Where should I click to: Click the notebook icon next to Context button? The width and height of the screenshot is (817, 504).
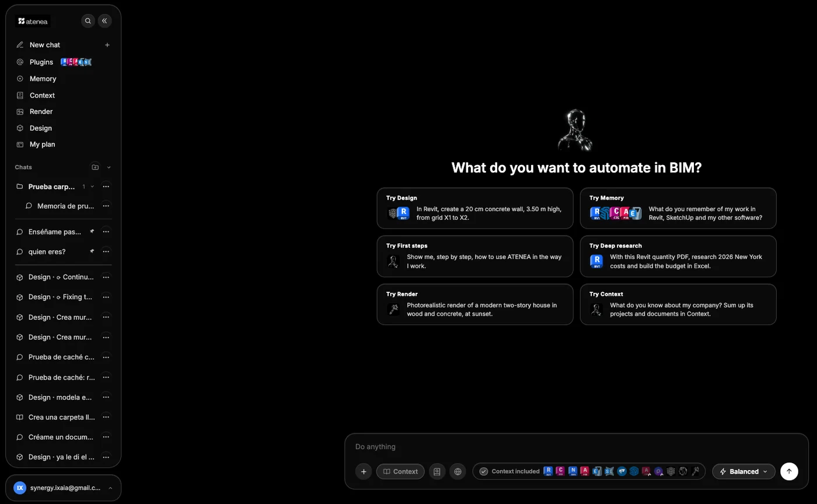[x=437, y=471]
